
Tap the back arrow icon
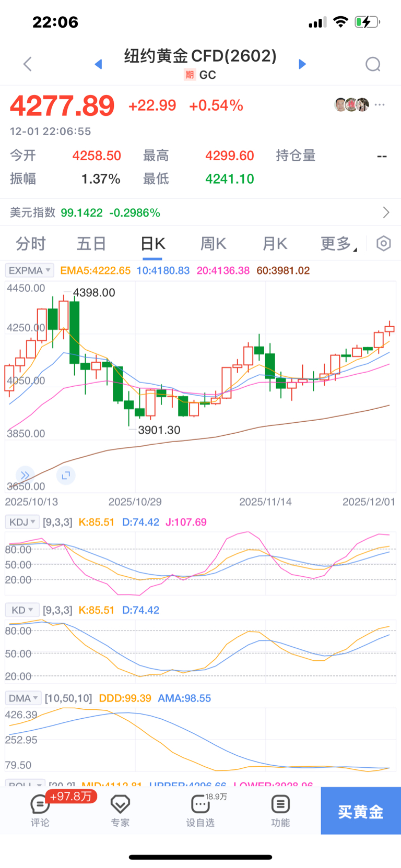pos(28,64)
